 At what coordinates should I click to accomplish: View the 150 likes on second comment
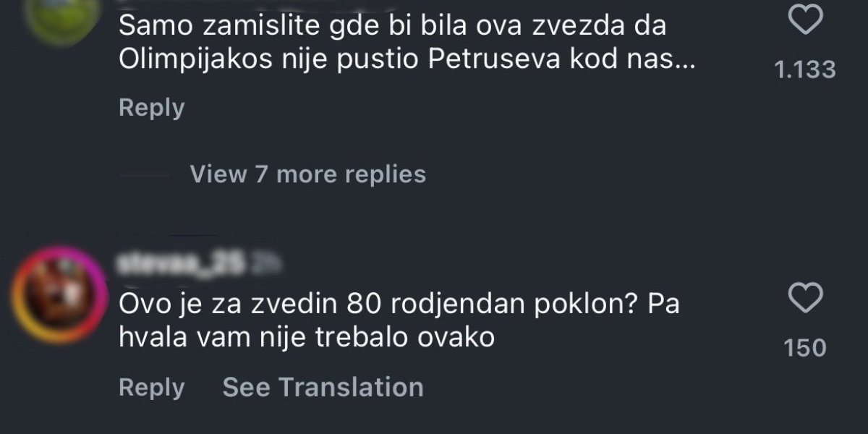(x=805, y=349)
